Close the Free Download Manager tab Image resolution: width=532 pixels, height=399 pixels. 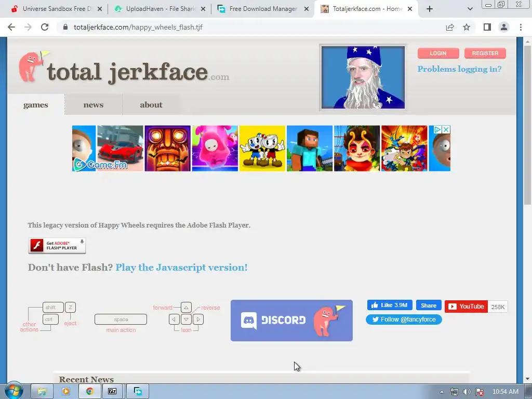(307, 9)
